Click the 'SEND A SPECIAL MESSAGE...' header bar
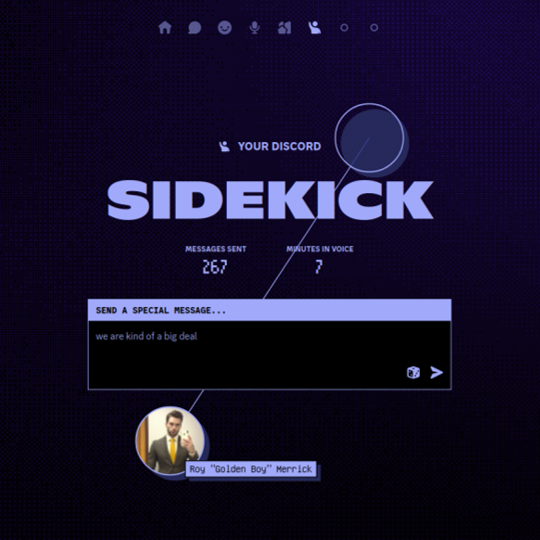The height and width of the screenshot is (540, 540). 270,310
